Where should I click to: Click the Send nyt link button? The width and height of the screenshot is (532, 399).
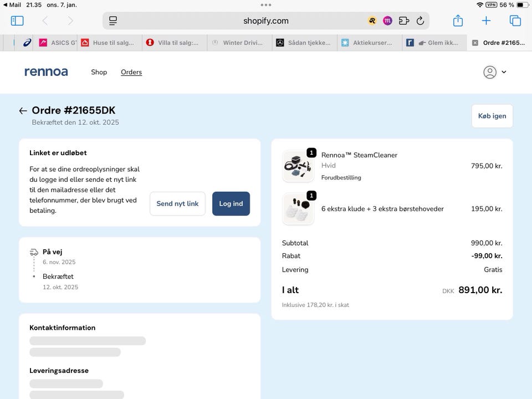tap(177, 203)
